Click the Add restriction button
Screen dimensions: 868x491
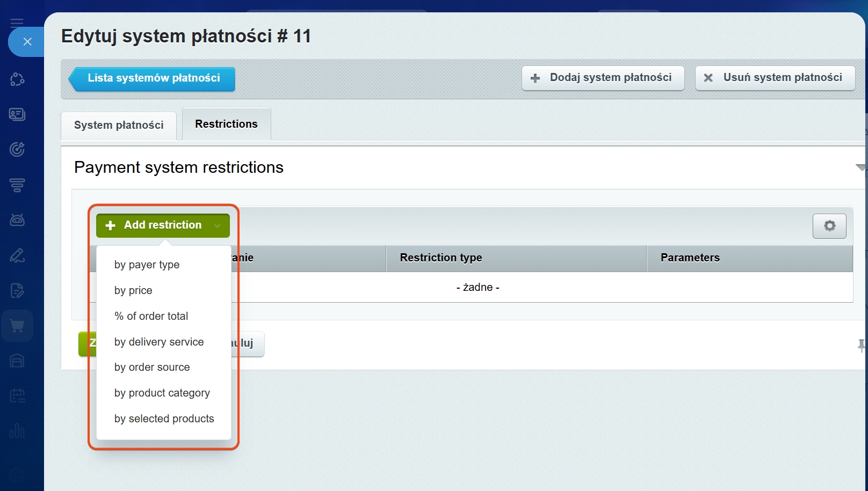coord(163,226)
